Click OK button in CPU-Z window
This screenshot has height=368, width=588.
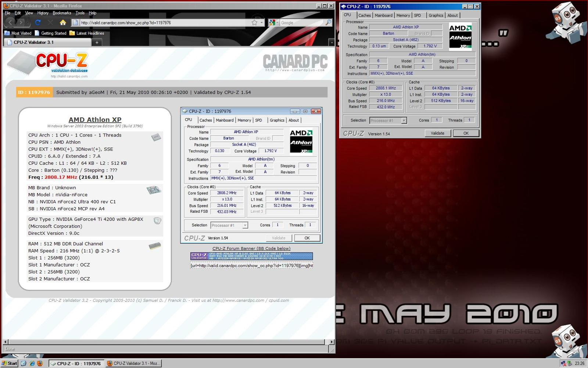[466, 133]
